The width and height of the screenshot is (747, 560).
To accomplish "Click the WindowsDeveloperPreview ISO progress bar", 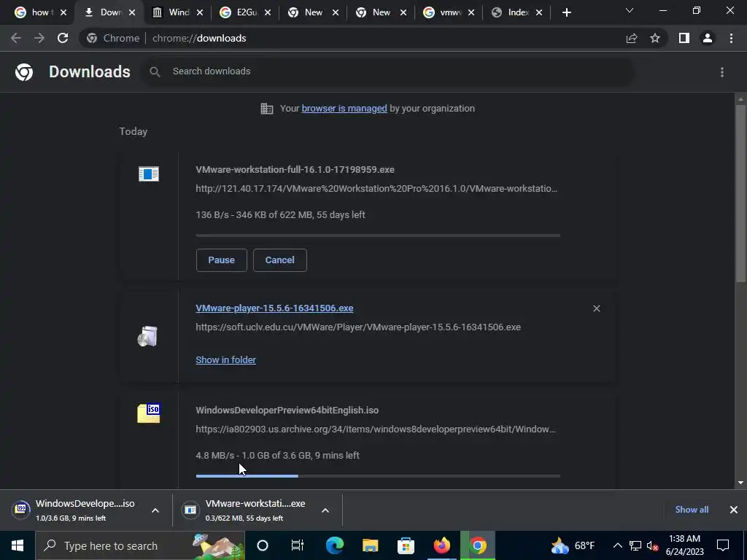I will pyautogui.click(x=378, y=475).
